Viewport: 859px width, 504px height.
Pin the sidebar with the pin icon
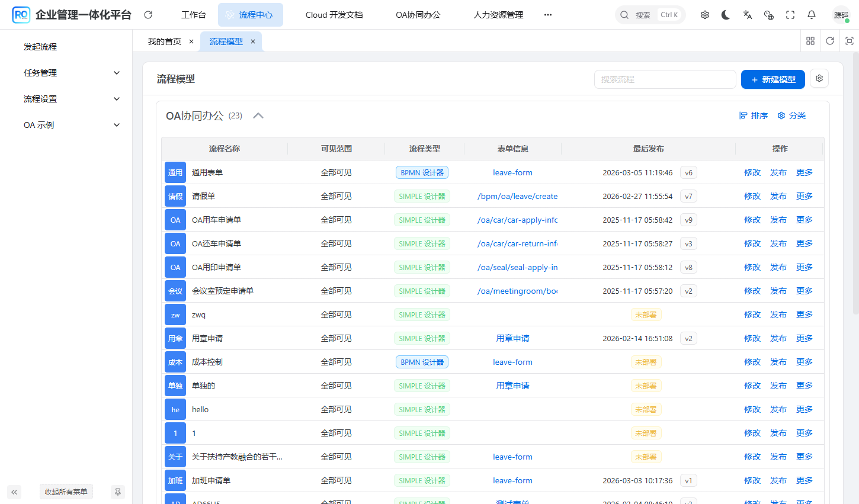pyautogui.click(x=118, y=492)
